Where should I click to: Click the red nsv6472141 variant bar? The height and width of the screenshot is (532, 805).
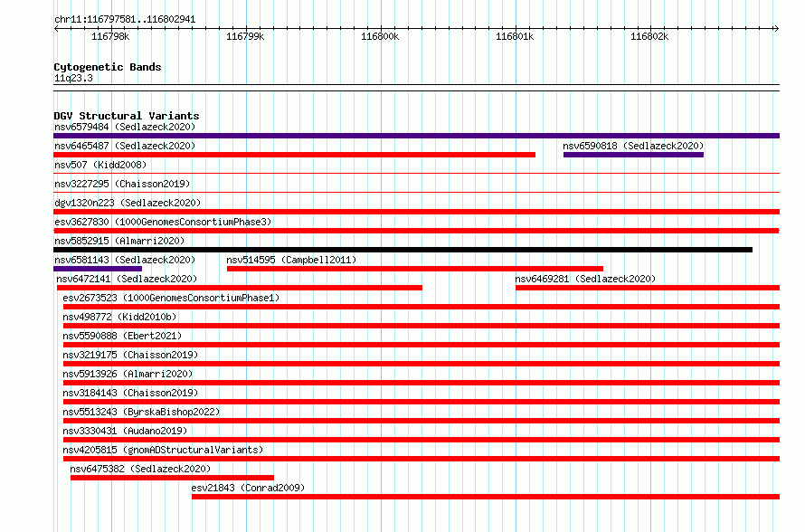240,288
